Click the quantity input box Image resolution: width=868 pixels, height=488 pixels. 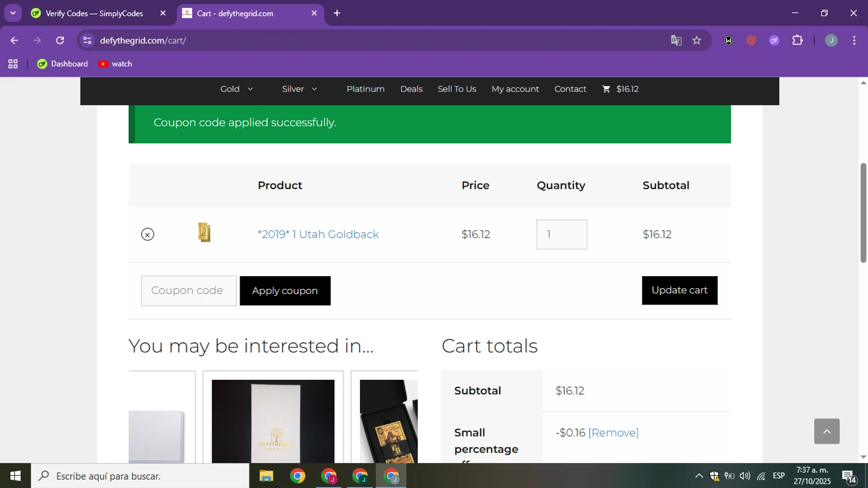[x=561, y=234]
